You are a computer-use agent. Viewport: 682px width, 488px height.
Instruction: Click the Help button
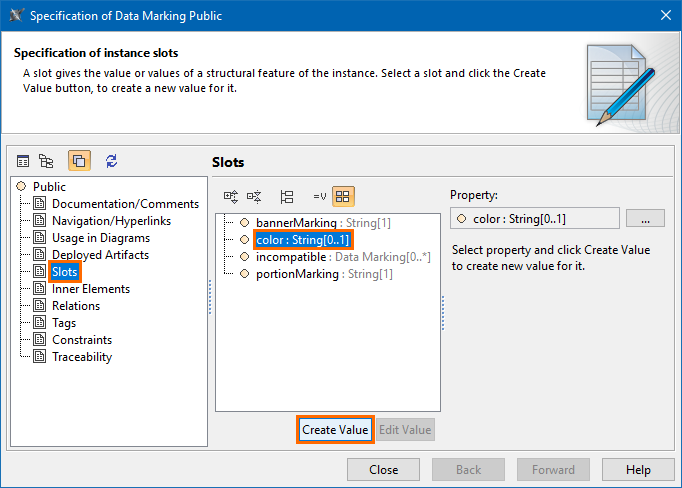click(x=638, y=470)
